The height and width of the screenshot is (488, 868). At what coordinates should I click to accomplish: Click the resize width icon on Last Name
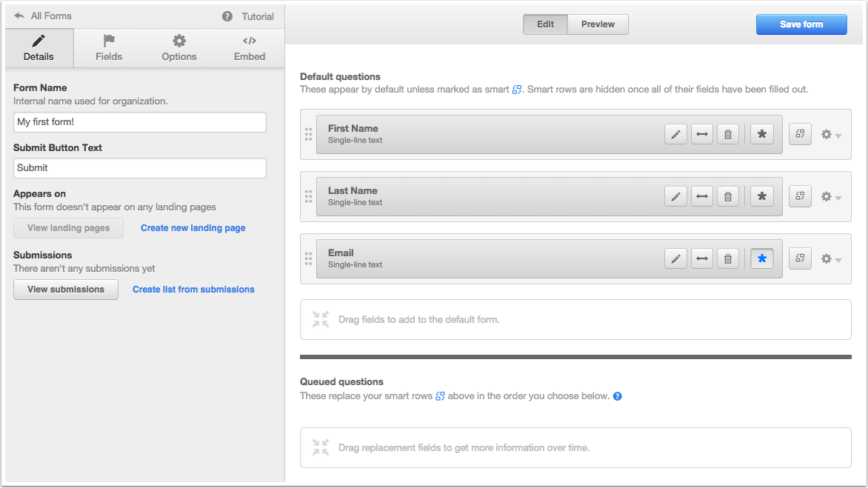click(702, 196)
